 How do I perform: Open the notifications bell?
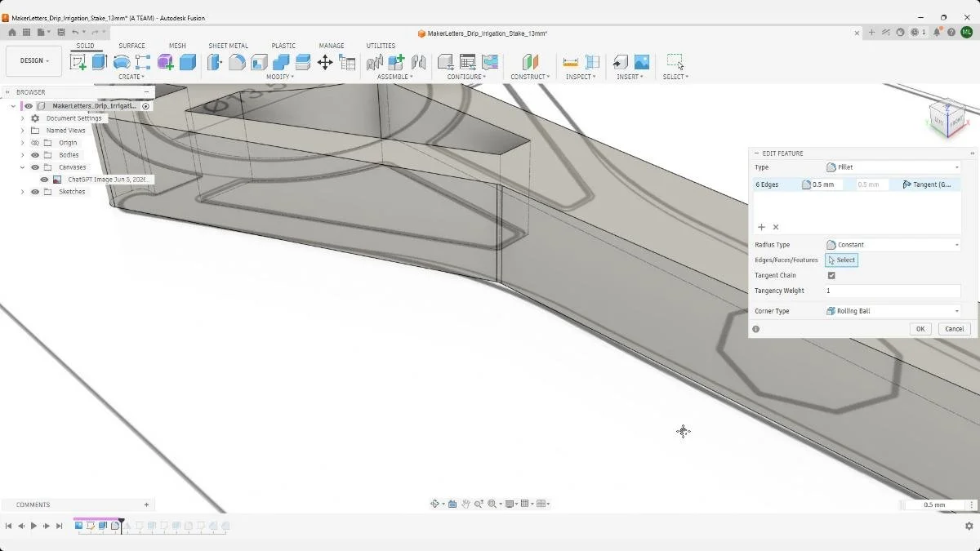[x=938, y=33]
